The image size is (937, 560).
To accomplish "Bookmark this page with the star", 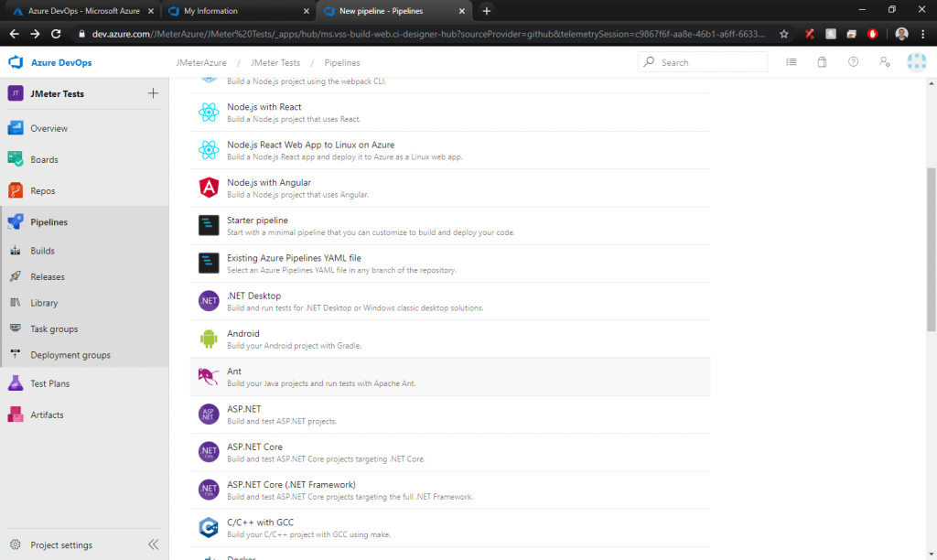I will click(x=784, y=34).
